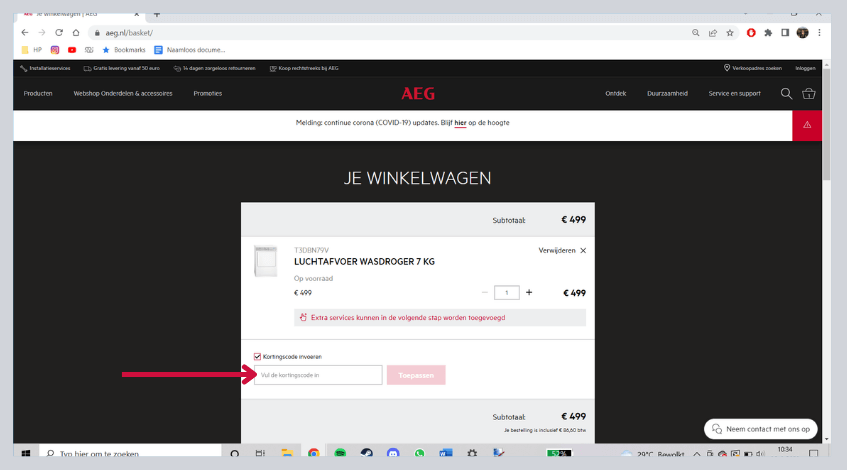Open Word from the taskbar
847x470 pixels.
[x=446, y=453]
